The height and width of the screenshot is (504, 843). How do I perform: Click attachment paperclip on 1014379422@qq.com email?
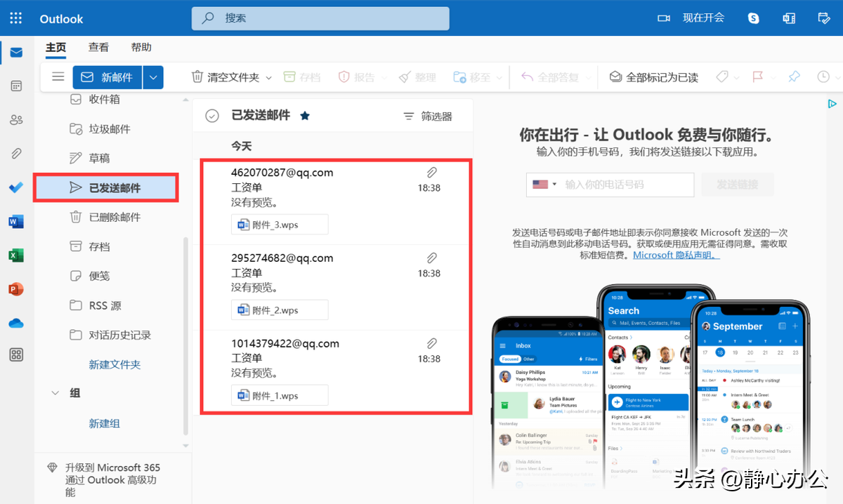coord(432,343)
